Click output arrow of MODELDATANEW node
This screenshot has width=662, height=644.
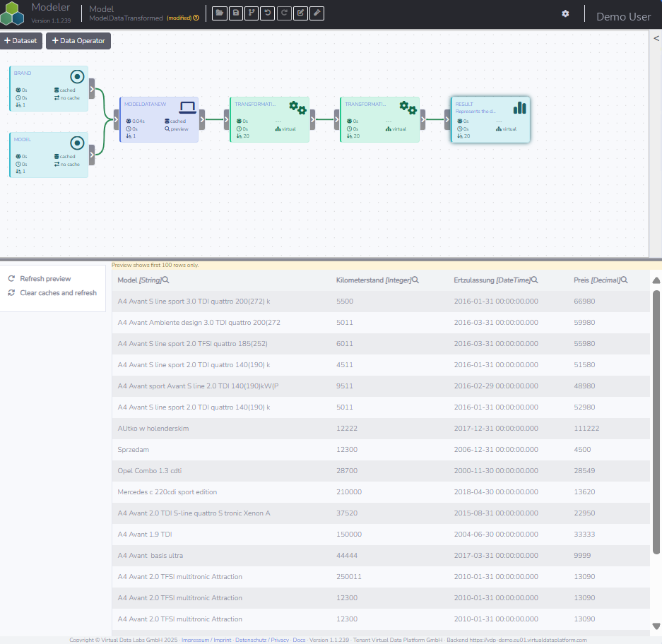tap(202, 120)
